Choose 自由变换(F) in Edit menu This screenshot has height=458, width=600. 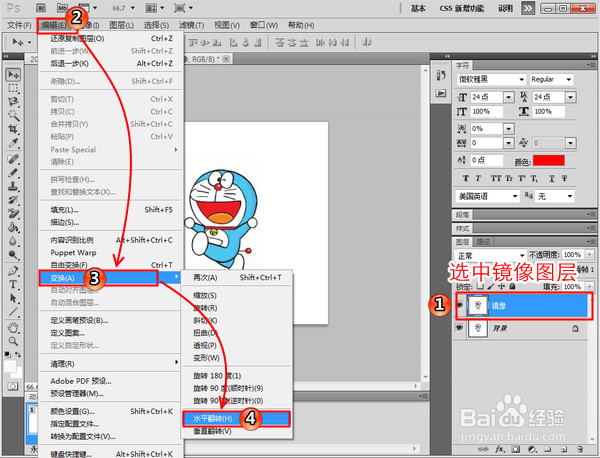click(x=111, y=265)
